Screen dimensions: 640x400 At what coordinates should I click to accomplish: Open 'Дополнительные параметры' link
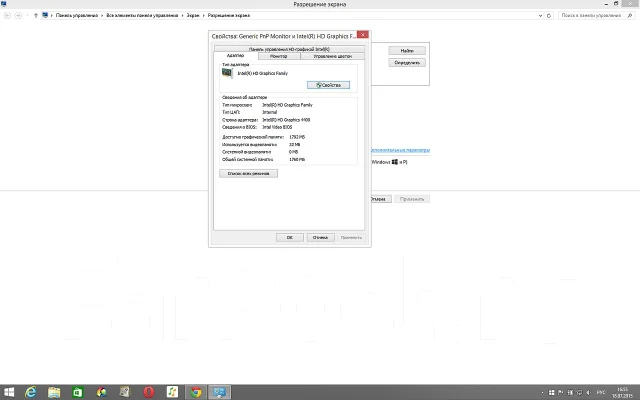click(400, 150)
